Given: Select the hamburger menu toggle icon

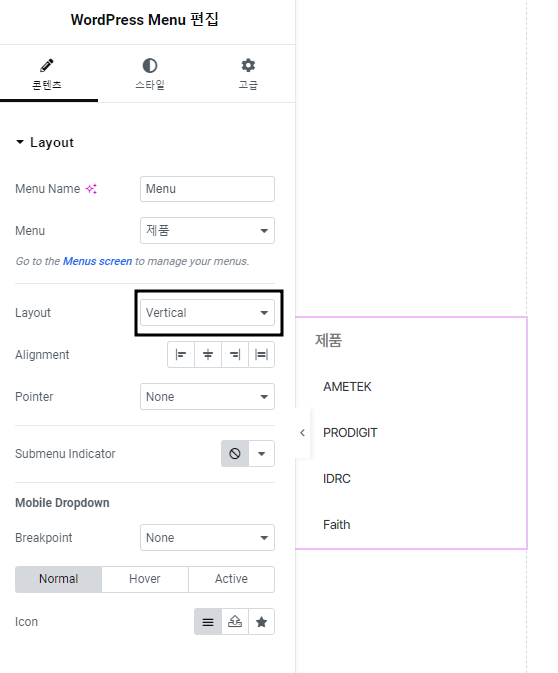Looking at the screenshot, I should point(208,621).
